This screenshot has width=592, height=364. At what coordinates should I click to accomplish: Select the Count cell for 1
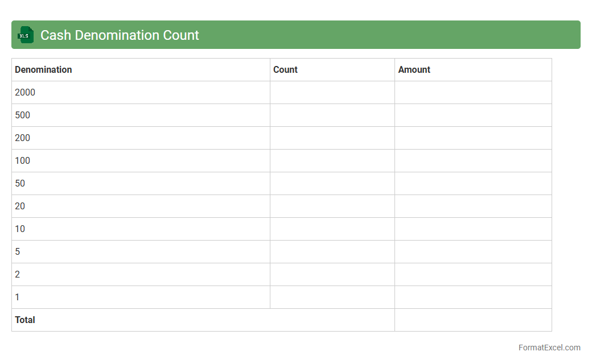(332, 297)
